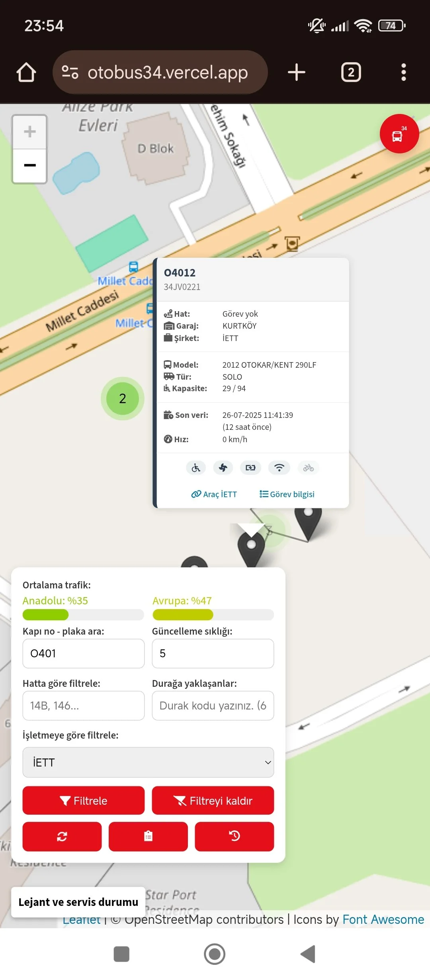Zoom in on the map
This screenshot has height=980, width=430.
tap(30, 132)
